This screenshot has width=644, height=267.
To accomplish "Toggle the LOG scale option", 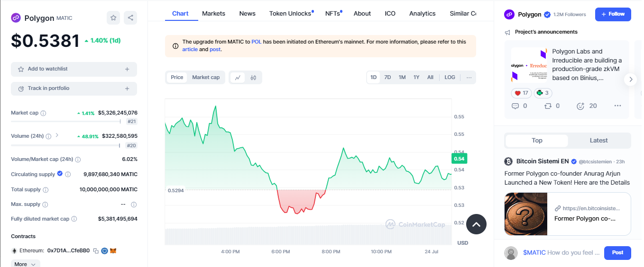I will [450, 78].
